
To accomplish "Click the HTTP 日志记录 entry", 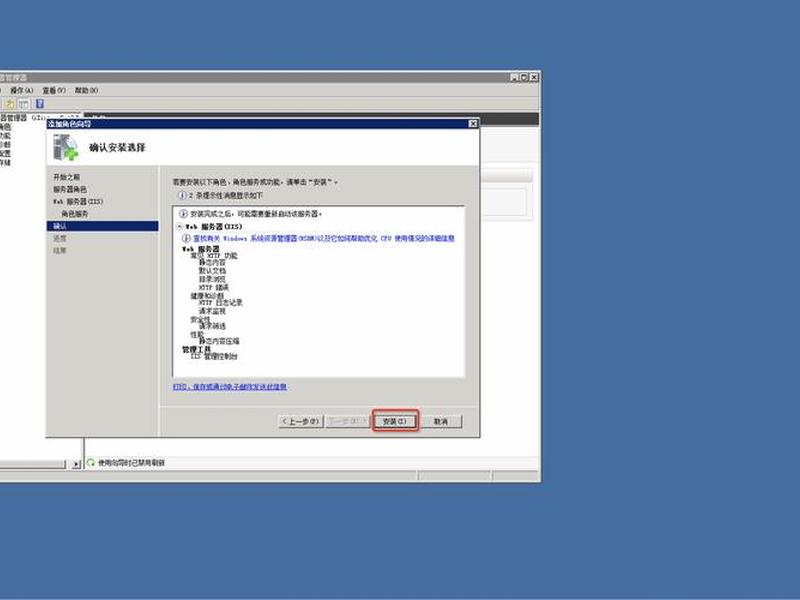I will (220, 303).
